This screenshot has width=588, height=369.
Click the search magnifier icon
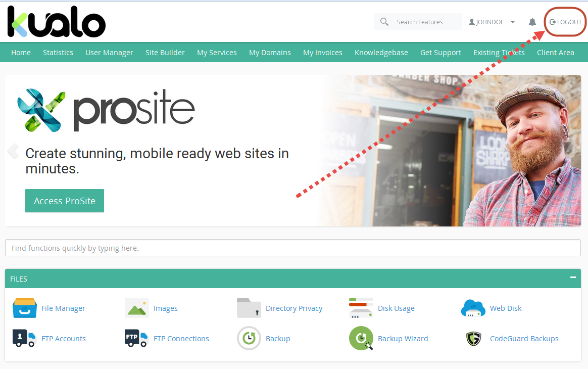click(x=384, y=22)
